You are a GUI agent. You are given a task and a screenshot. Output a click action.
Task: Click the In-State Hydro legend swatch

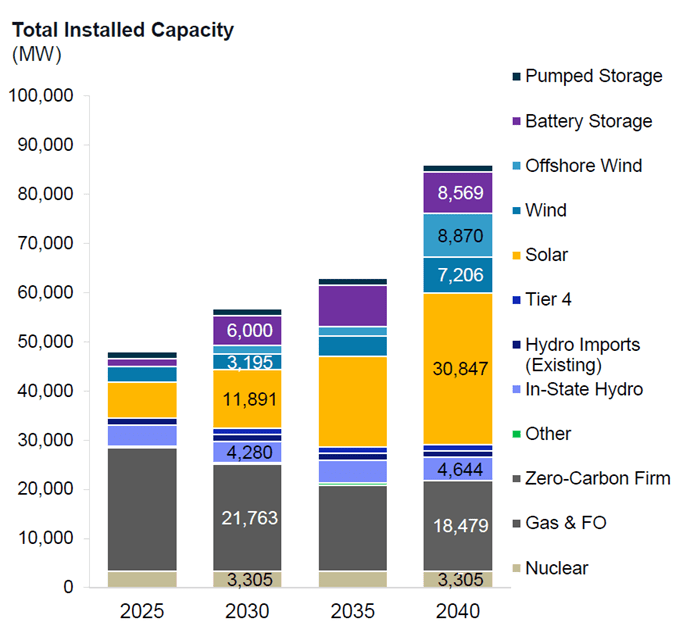516,390
